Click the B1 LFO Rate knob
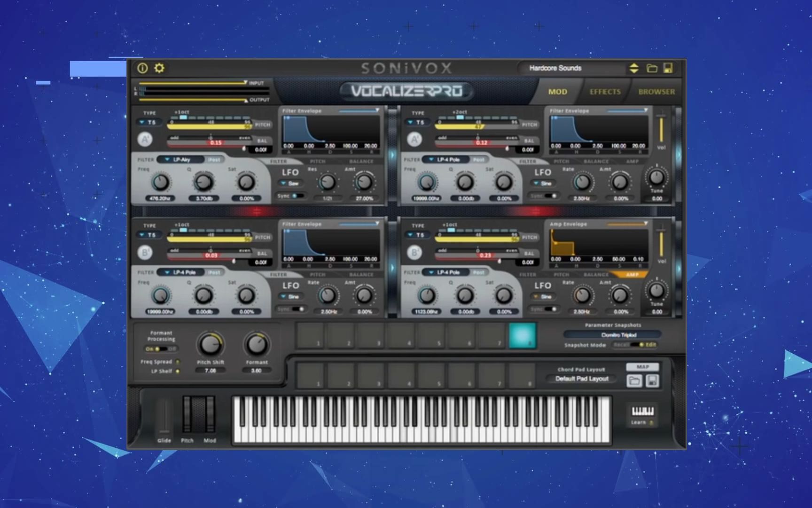Image resolution: width=812 pixels, height=508 pixels. (328, 295)
